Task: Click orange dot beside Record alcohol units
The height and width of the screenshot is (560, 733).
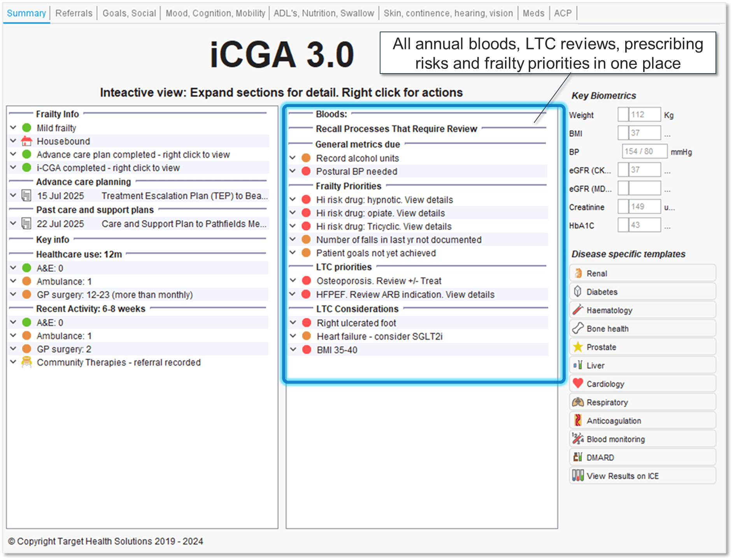Action: point(306,158)
